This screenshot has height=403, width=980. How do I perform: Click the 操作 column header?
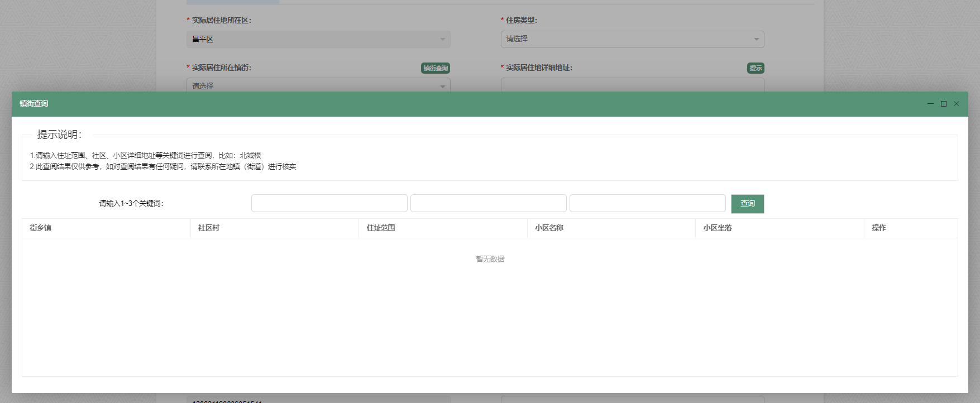click(879, 228)
